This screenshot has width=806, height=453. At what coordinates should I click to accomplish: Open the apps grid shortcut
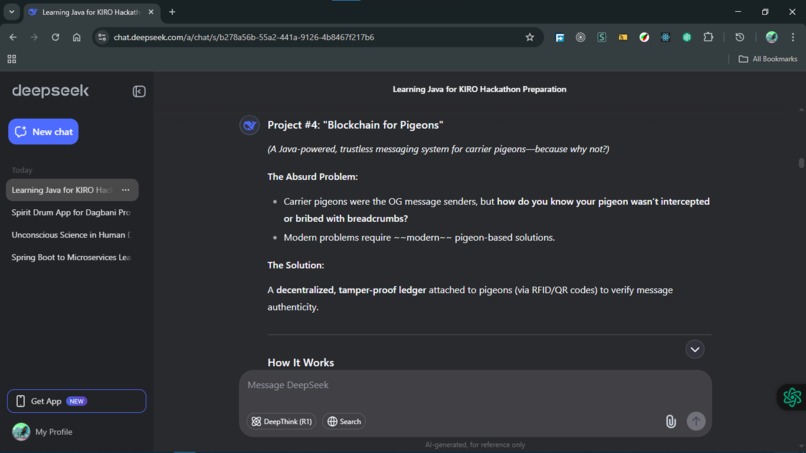(12, 59)
